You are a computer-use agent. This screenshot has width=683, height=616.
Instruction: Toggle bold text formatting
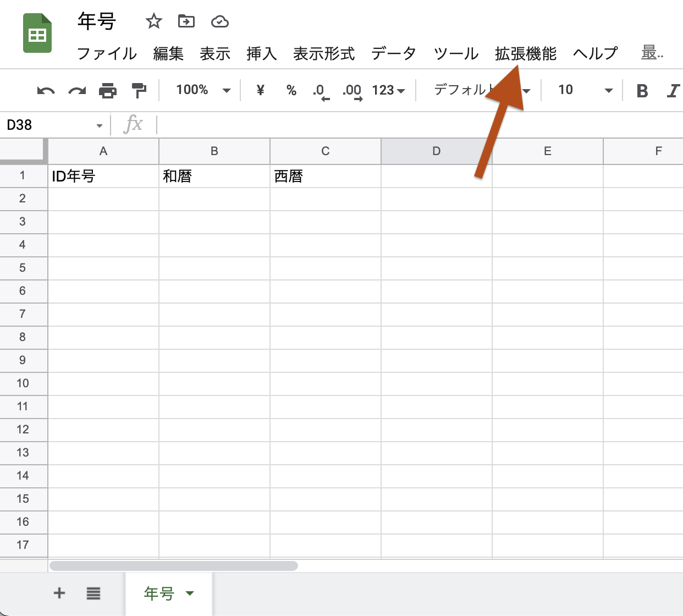tap(642, 91)
